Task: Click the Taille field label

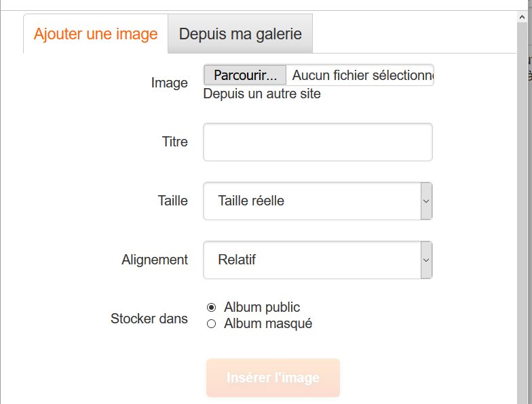Action: pos(172,201)
